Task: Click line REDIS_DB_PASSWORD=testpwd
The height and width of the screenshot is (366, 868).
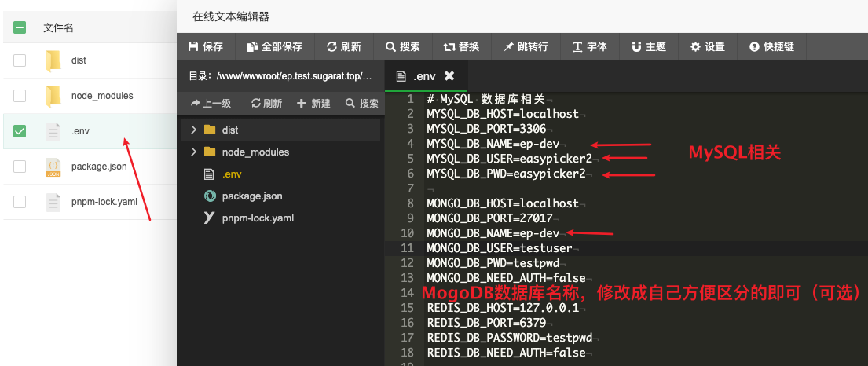Action: click(509, 338)
